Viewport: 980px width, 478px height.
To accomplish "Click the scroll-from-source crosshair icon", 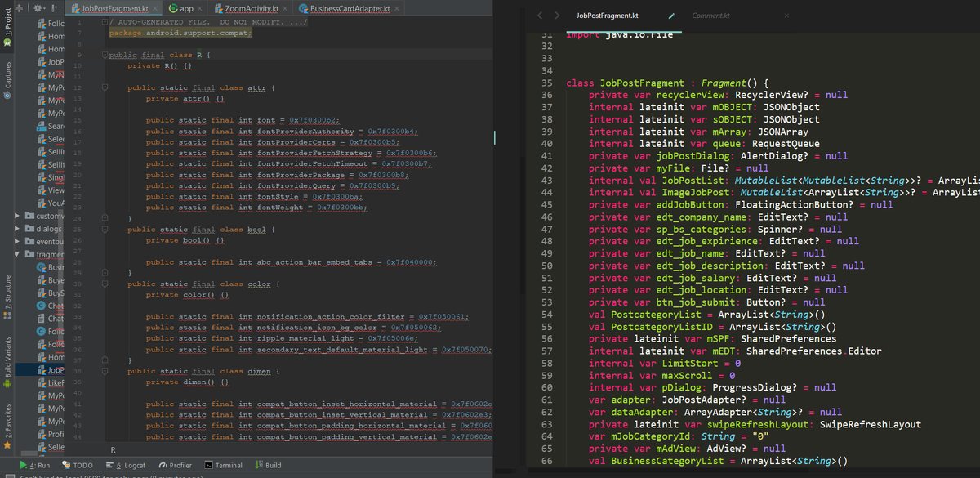I will 21,8.
